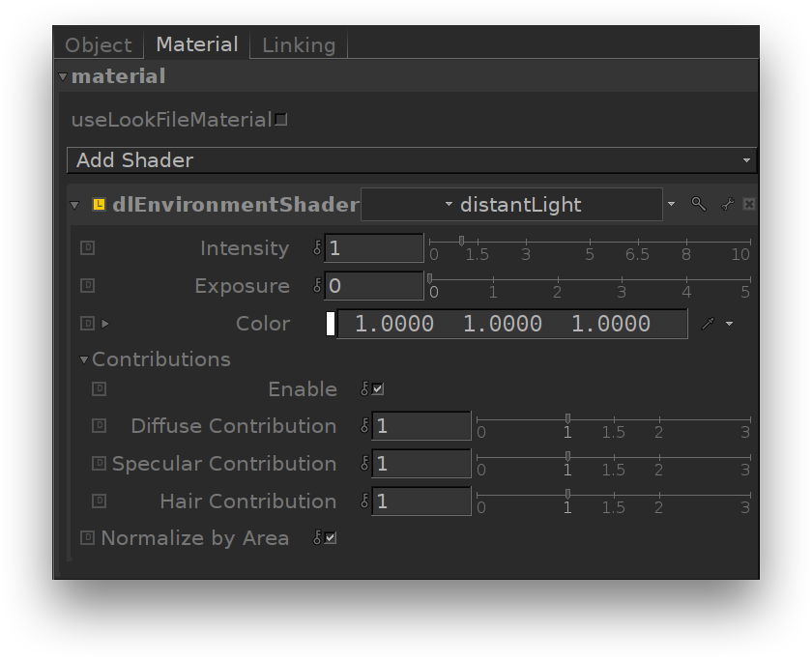
Task: Disable the Contributions Enable checkbox
Action: pyautogui.click(x=378, y=389)
